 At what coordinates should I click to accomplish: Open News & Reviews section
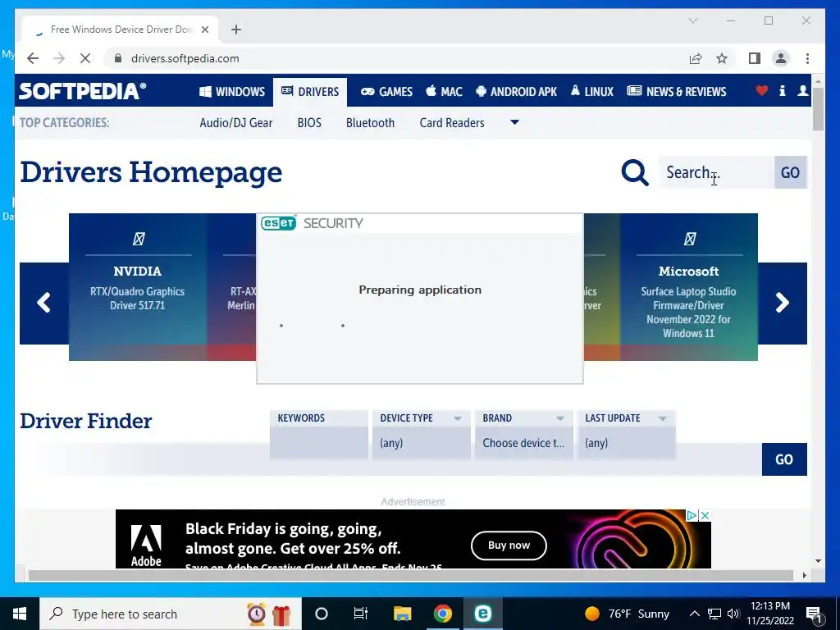[677, 92]
